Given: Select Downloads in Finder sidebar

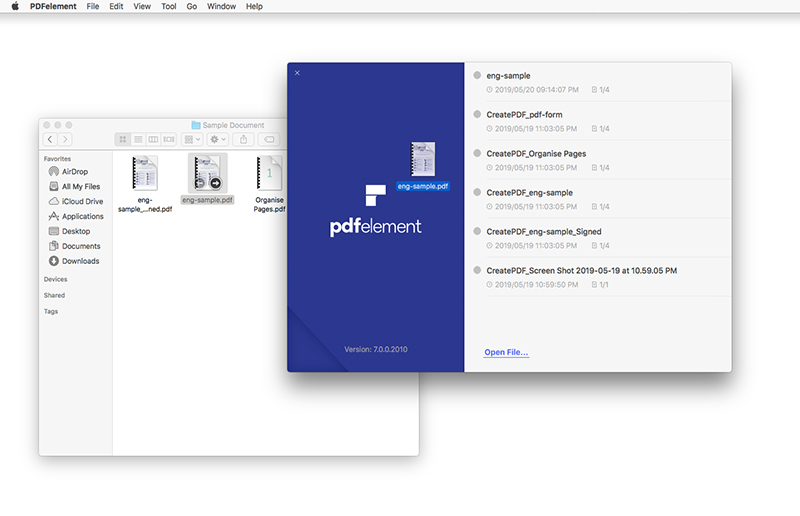Looking at the screenshot, I should tap(74, 261).
